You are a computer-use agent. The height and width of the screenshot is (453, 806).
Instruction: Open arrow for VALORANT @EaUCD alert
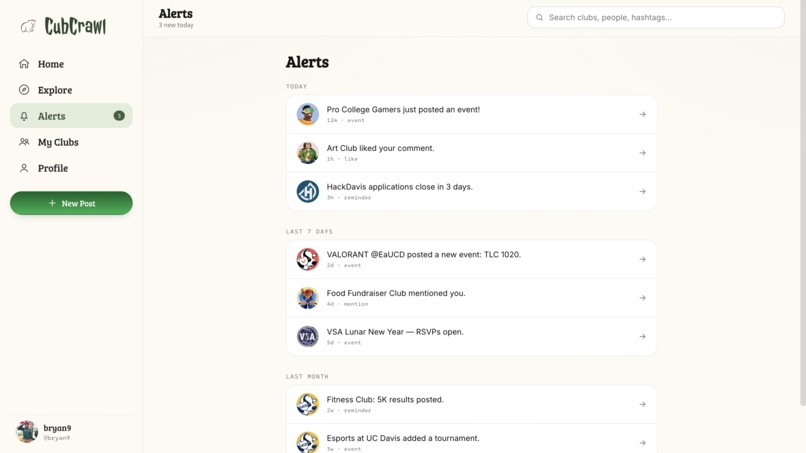(642, 259)
